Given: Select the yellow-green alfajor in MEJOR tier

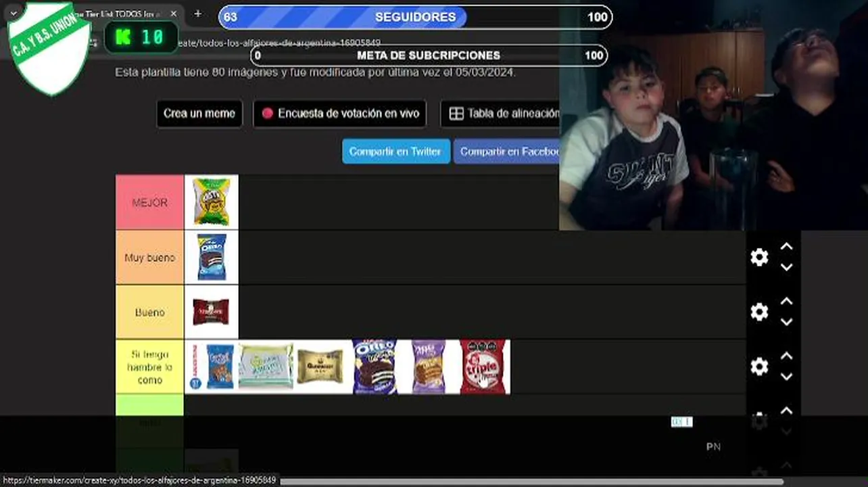Looking at the screenshot, I should point(212,202).
